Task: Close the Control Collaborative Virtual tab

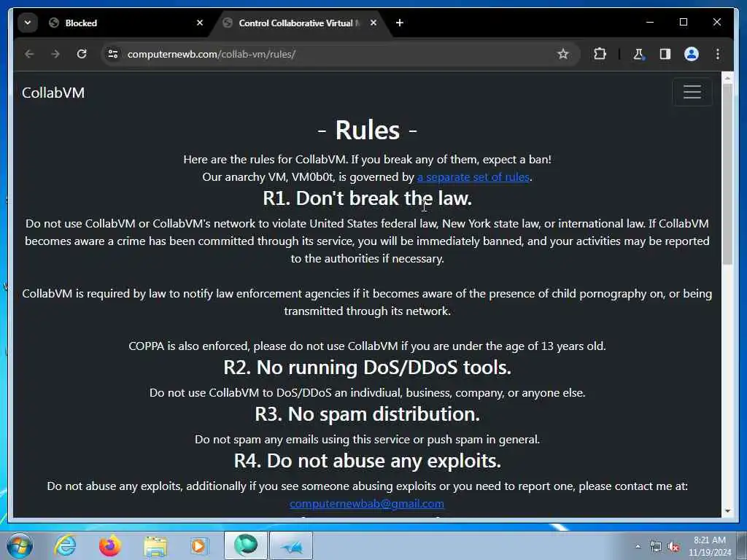Action: (x=373, y=23)
